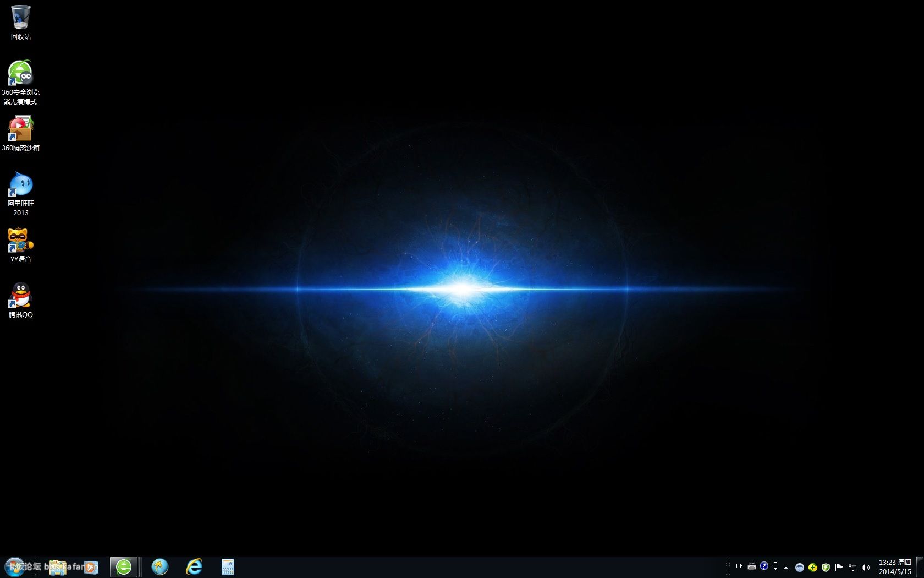Open the network connection tray icon

853,568
